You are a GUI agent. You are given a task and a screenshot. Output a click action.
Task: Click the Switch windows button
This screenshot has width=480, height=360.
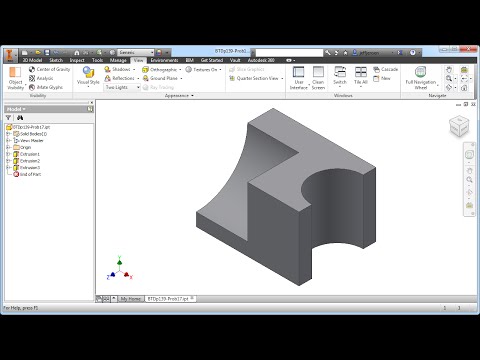[340, 77]
